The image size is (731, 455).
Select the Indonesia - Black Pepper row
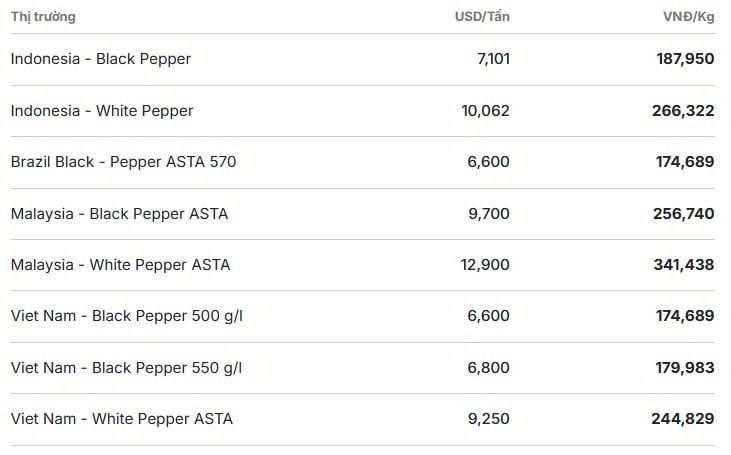pyautogui.click(x=363, y=59)
